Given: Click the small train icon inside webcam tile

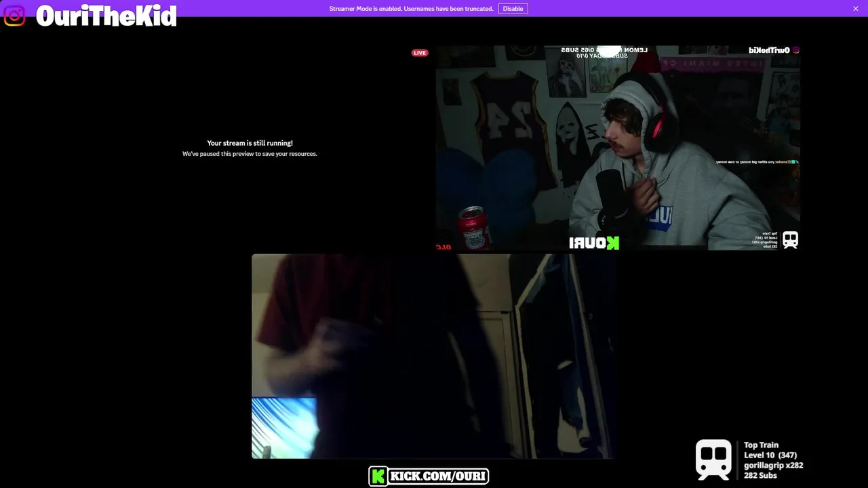Looking at the screenshot, I should [x=790, y=239].
